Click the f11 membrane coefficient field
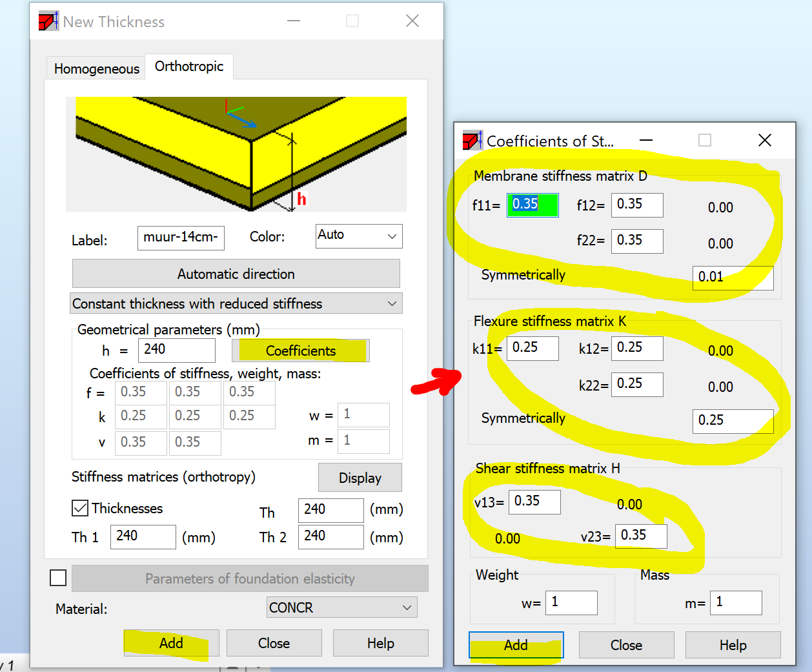Viewport: 812px width, 672px height. tap(533, 205)
